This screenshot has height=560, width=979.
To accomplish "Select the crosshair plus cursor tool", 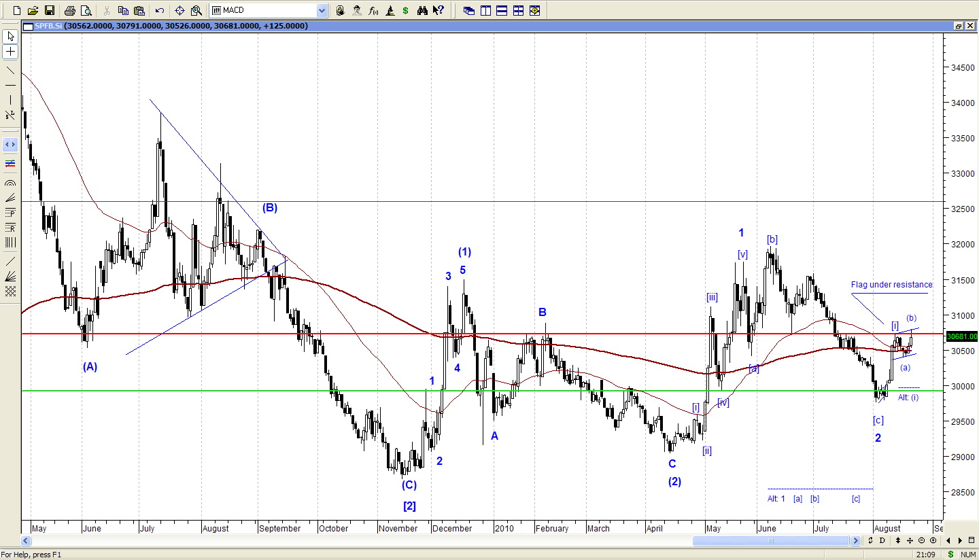I will coord(10,52).
